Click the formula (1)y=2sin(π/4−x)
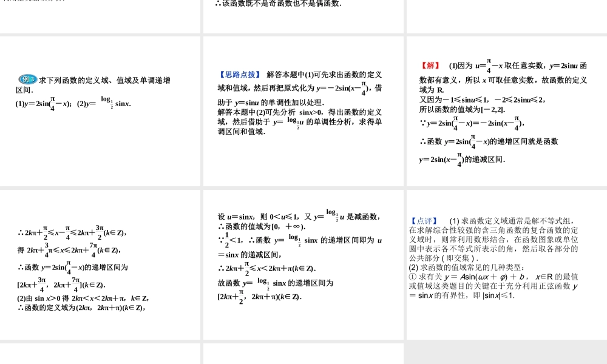This screenshot has height=364, width=607. point(43,103)
